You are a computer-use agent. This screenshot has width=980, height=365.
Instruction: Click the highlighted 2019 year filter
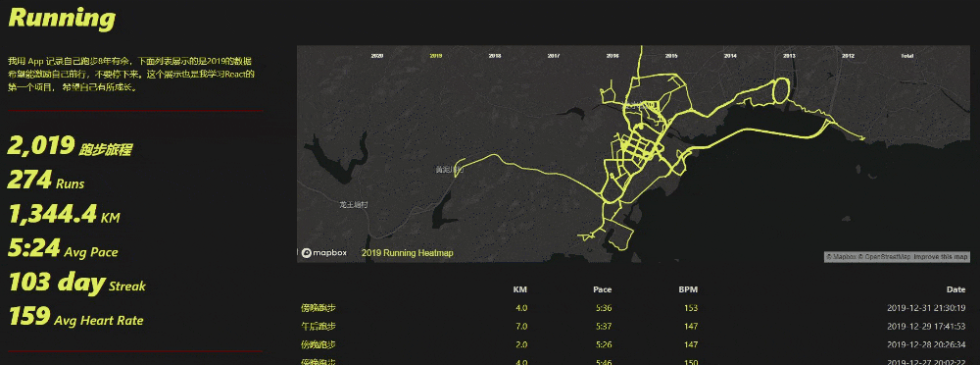point(436,56)
